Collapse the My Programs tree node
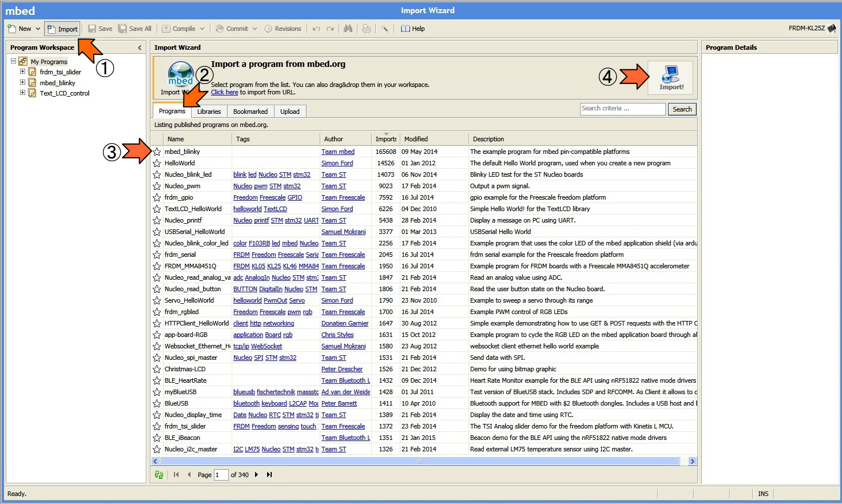Screen dimensions: 842x504 click(x=13, y=61)
